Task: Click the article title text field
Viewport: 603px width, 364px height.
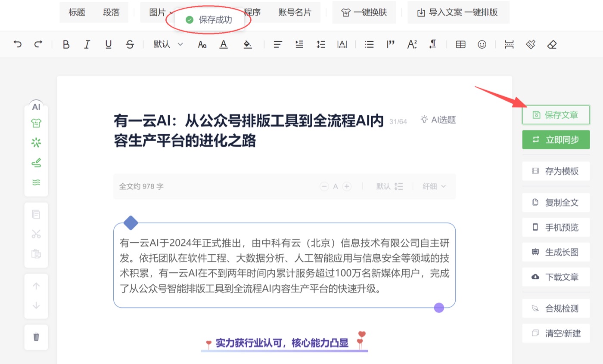Action: click(x=249, y=131)
